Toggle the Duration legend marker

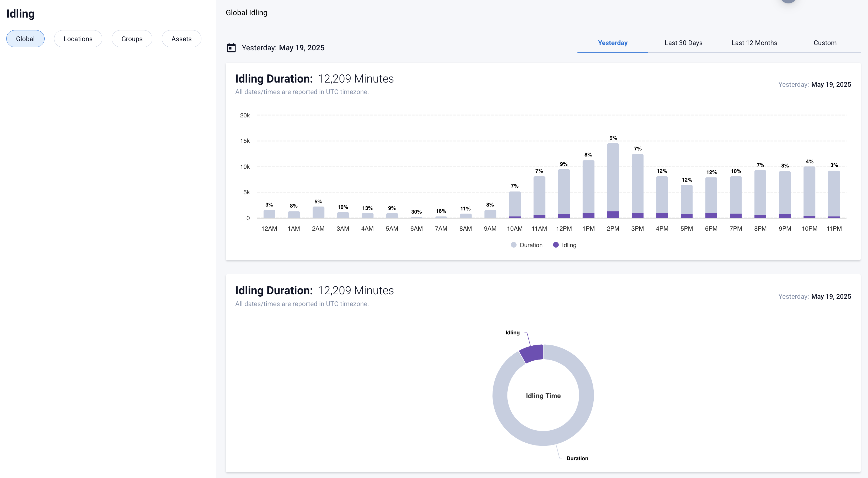click(513, 245)
